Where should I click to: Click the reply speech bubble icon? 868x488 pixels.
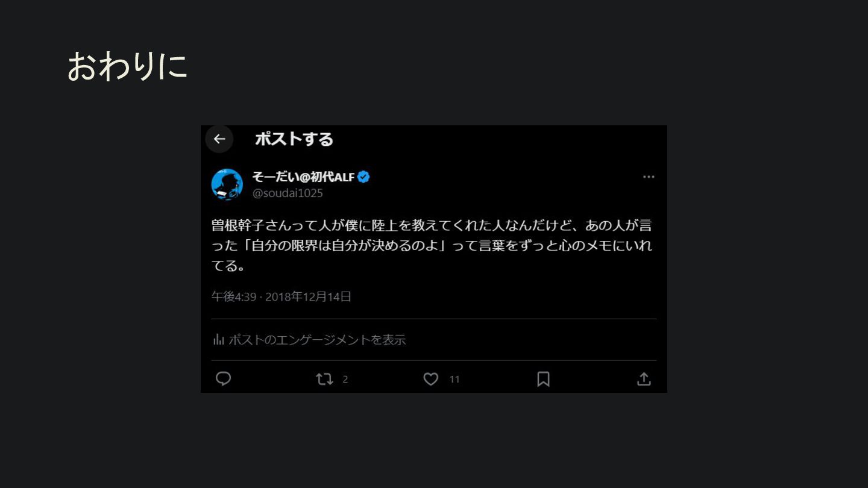[224, 378]
